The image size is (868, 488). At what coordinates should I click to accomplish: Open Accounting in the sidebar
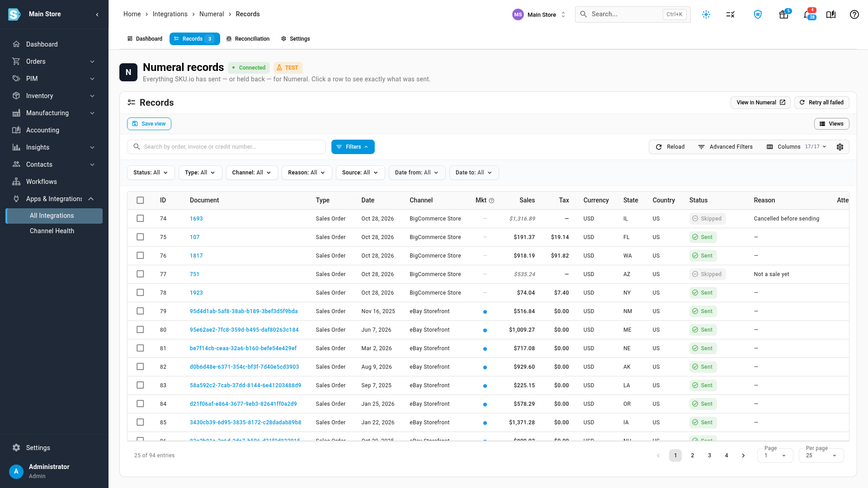pos(54,130)
